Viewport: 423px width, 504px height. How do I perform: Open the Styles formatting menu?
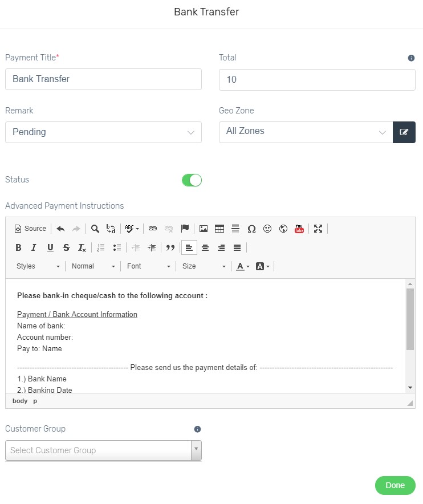[x=38, y=266]
